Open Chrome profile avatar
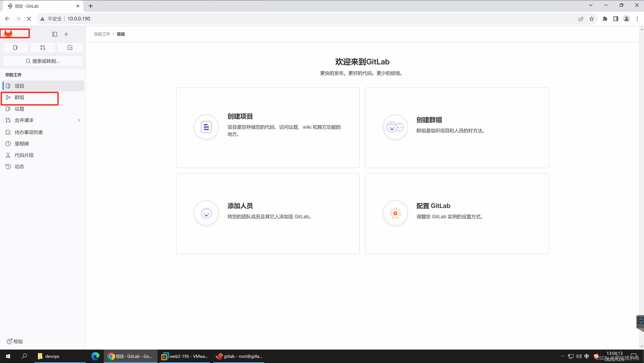 coord(627,19)
